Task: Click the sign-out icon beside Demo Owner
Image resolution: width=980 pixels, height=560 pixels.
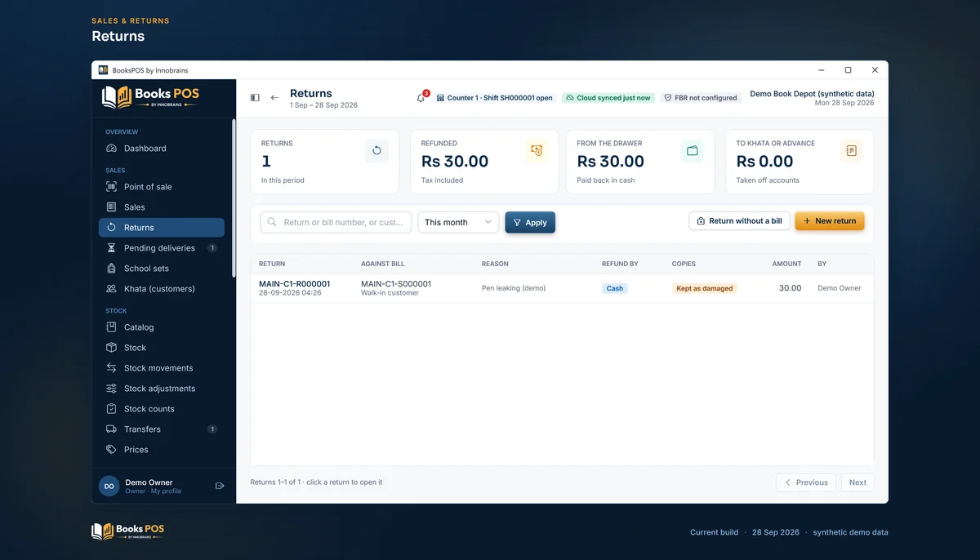Action: coord(220,486)
